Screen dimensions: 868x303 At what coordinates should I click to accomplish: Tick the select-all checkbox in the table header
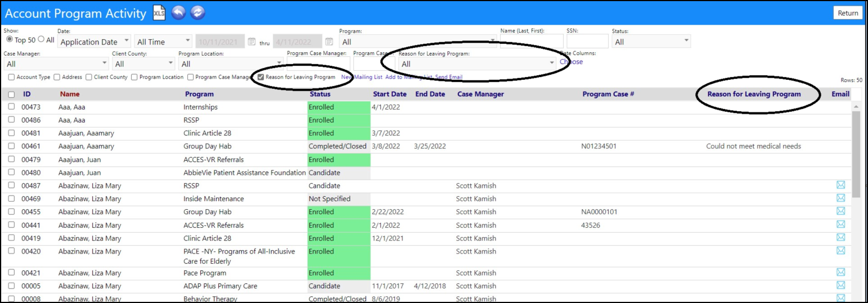[x=11, y=94]
